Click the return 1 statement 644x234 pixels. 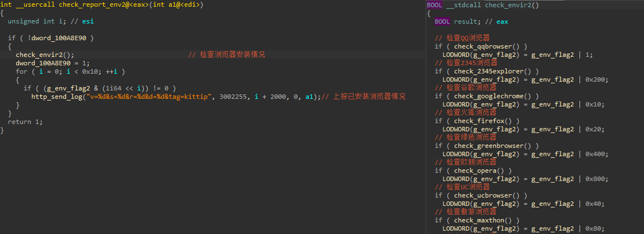[25, 122]
